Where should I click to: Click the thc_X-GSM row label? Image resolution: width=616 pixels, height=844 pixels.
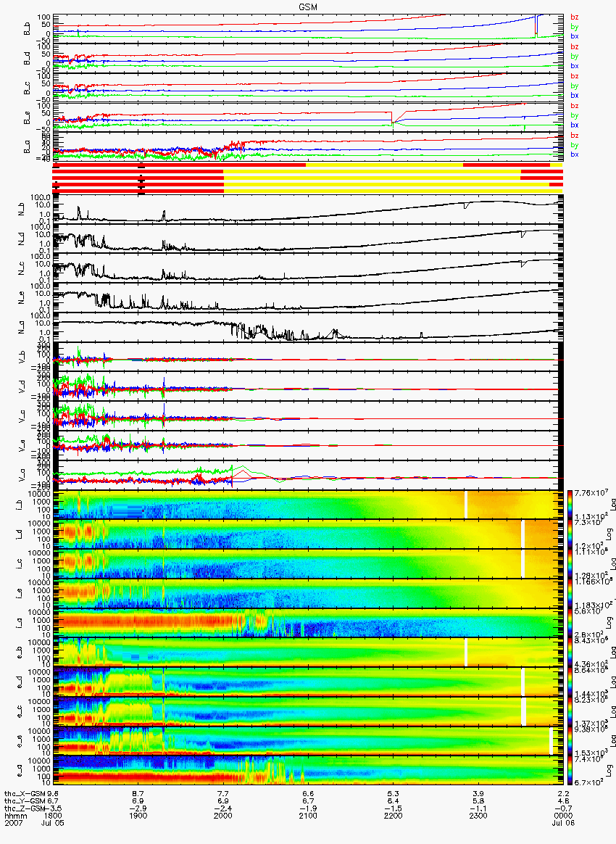point(25,793)
